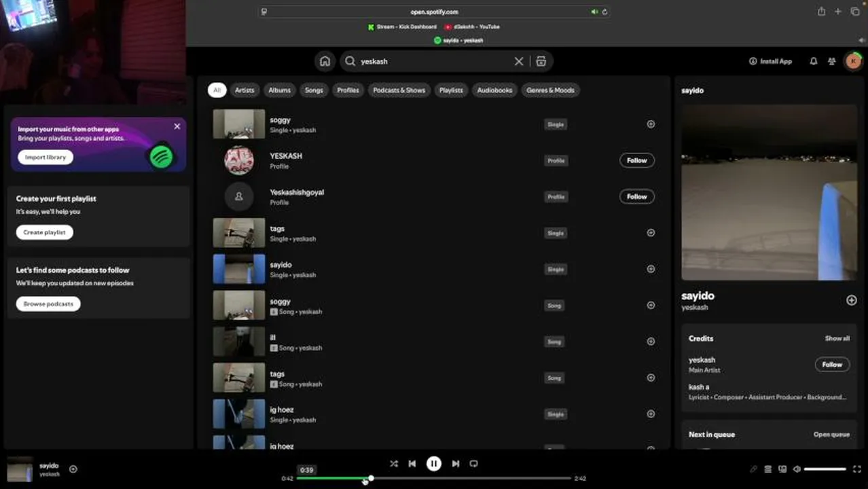Add the soggy single to library

pyautogui.click(x=651, y=124)
